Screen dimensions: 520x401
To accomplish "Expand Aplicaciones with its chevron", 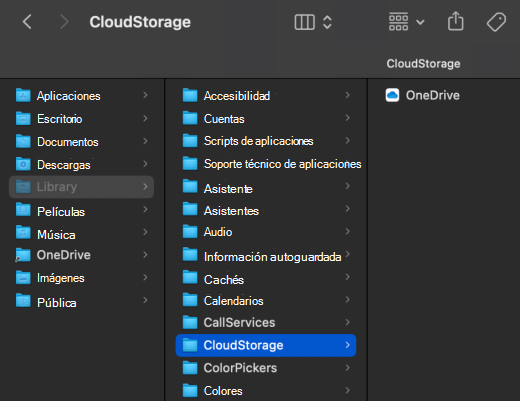I will (x=145, y=95).
